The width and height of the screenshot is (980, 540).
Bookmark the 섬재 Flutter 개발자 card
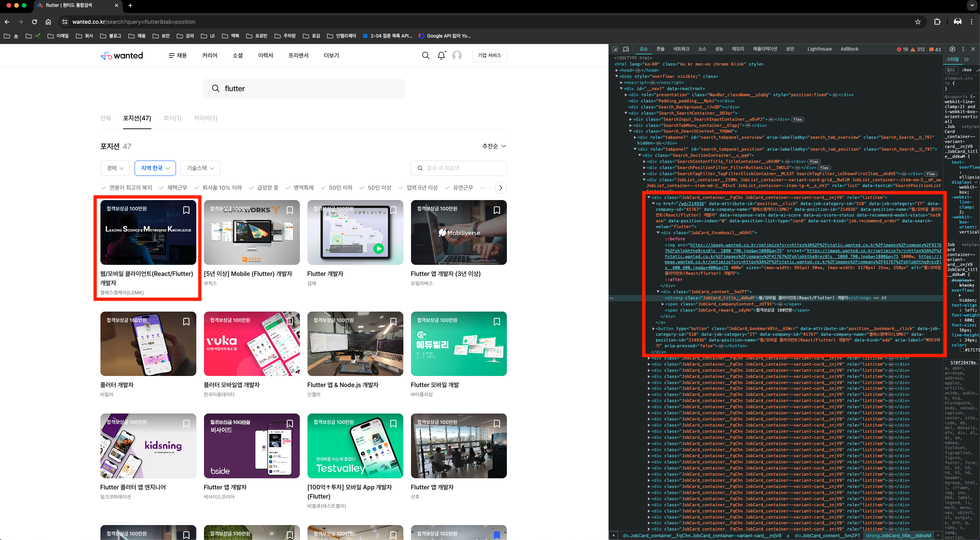[x=393, y=210]
